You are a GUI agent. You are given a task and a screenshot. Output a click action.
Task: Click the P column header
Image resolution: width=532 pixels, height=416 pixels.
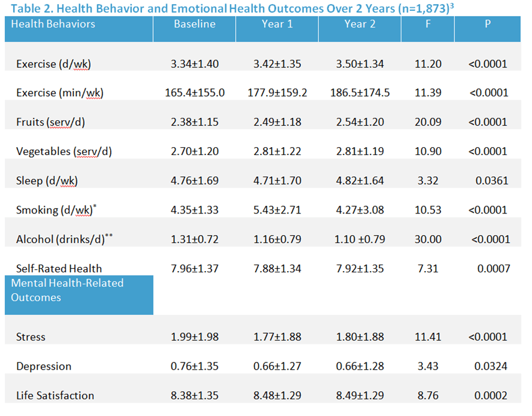(487, 29)
